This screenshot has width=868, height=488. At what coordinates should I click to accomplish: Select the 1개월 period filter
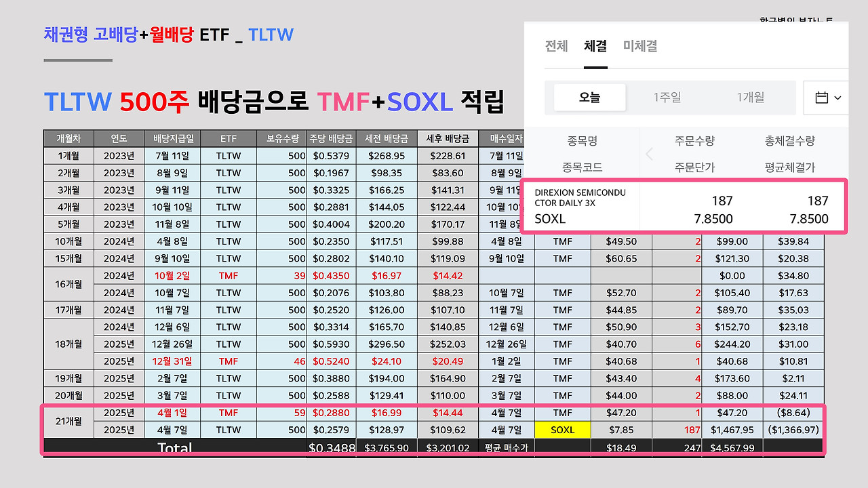pyautogui.click(x=751, y=98)
